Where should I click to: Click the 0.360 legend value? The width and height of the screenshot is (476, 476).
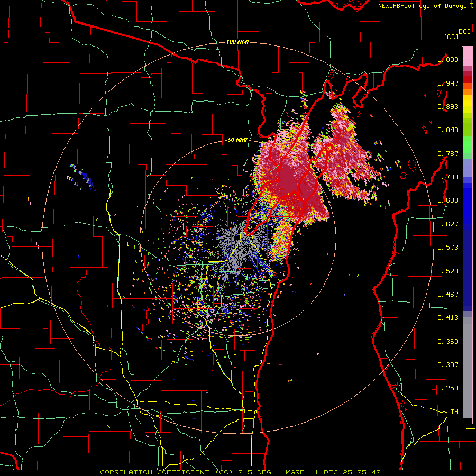coord(448,342)
